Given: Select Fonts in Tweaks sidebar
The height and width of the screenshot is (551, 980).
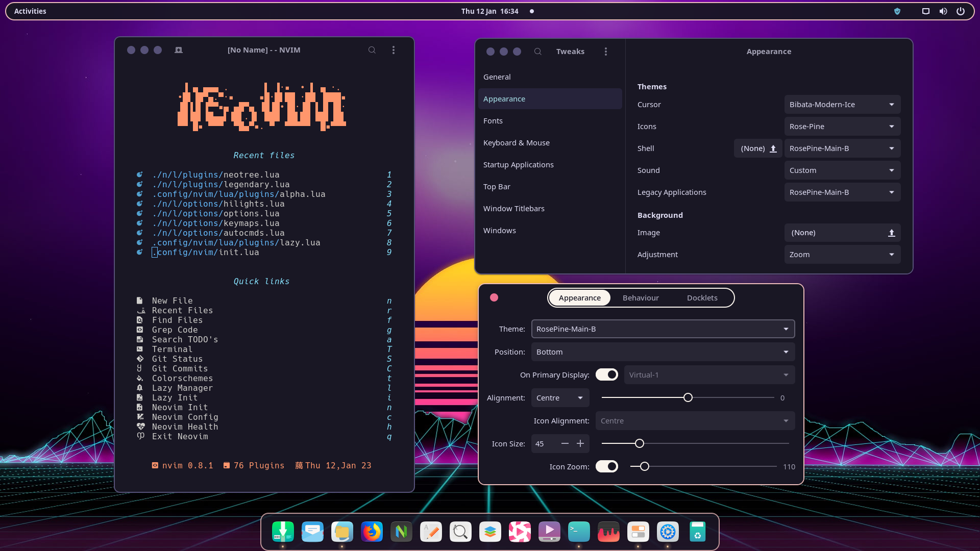Looking at the screenshot, I should click(x=550, y=121).
